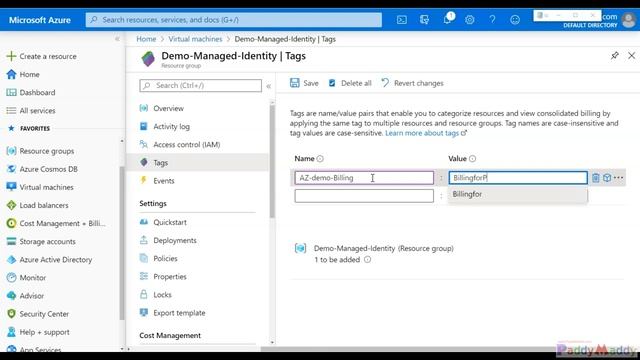
Task: Click the left sidebar favorites scrollbar
Action: (x=122, y=243)
